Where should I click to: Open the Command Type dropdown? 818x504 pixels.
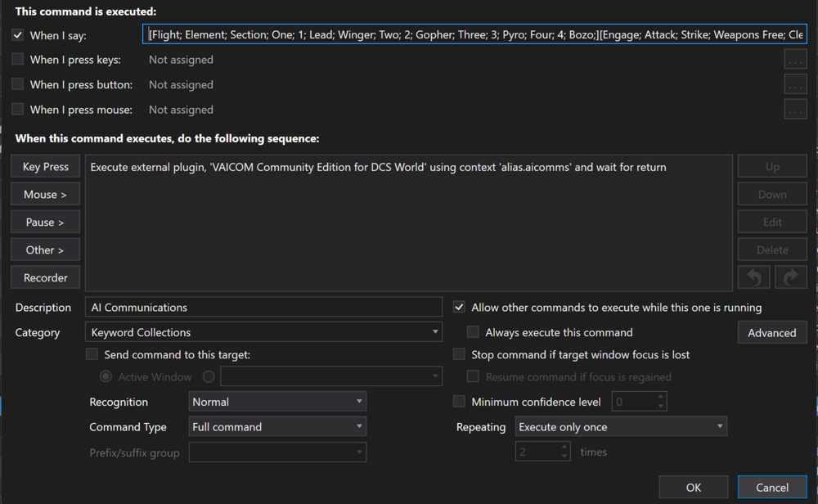coord(359,426)
